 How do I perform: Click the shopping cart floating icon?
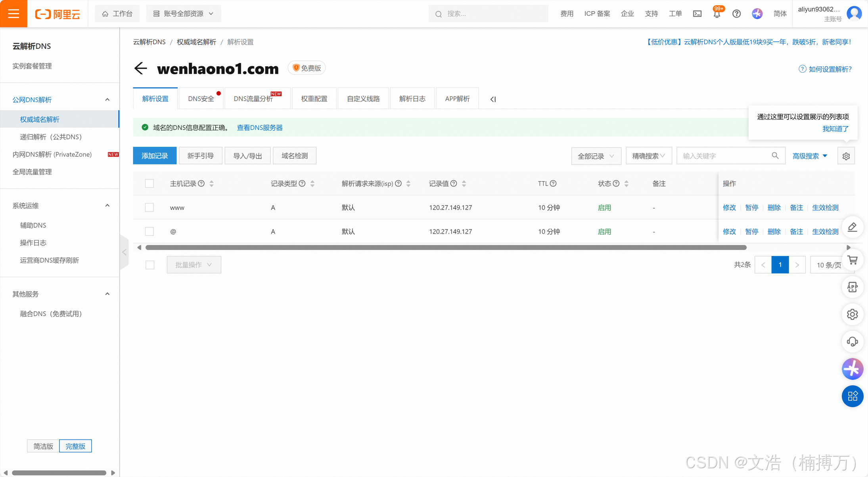[x=852, y=260]
